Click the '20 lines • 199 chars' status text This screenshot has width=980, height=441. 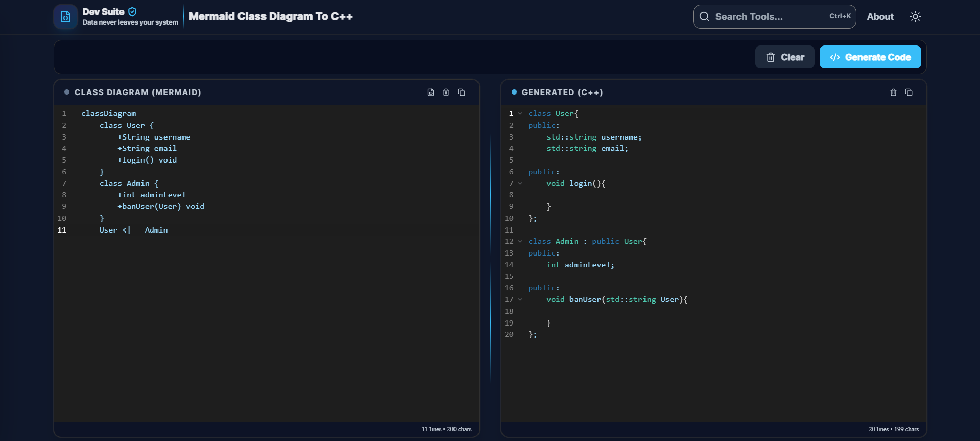pos(894,429)
